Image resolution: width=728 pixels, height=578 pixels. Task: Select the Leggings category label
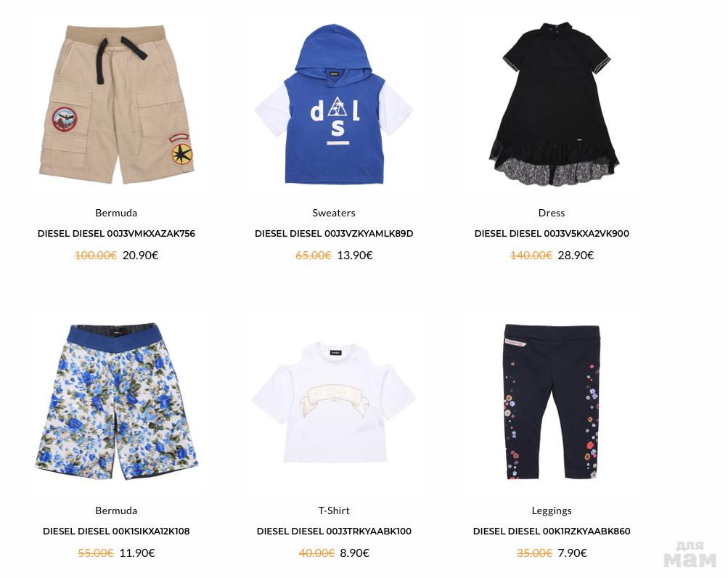point(552,510)
